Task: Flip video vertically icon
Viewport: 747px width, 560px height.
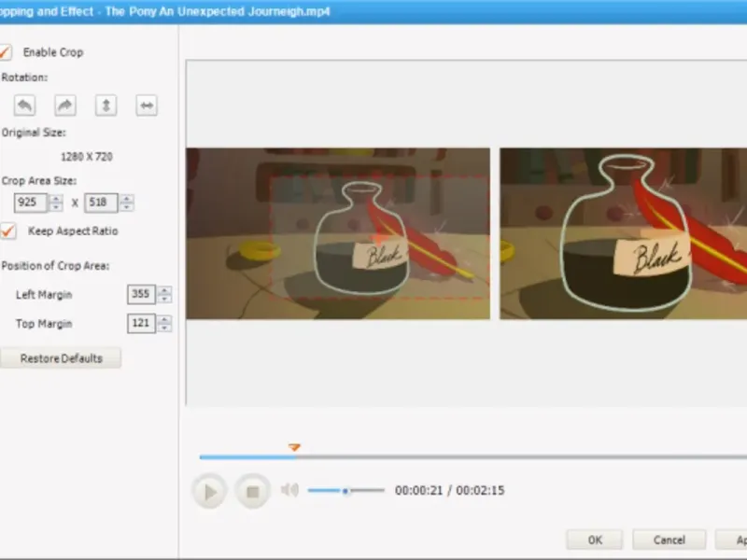Action: tap(106, 105)
